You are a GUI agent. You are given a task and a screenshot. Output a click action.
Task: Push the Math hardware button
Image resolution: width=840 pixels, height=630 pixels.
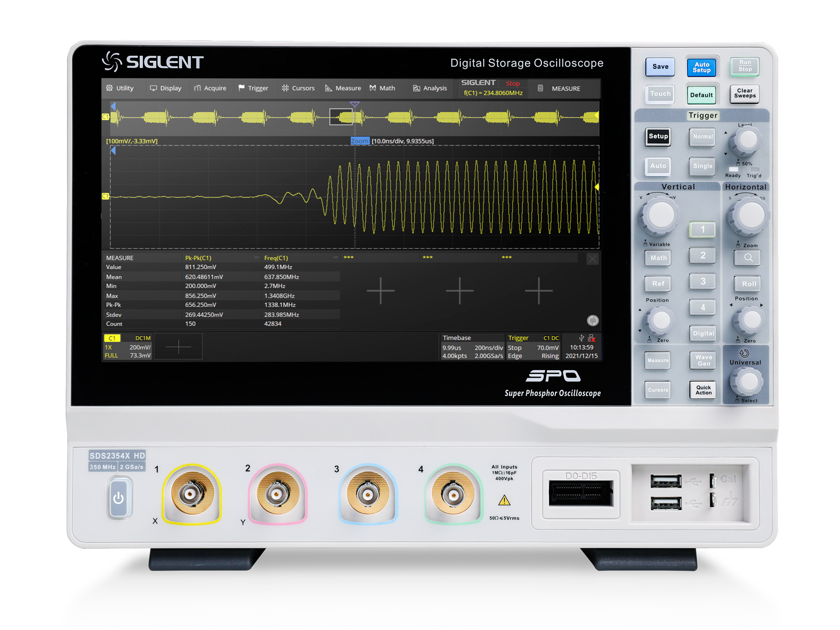click(658, 258)
